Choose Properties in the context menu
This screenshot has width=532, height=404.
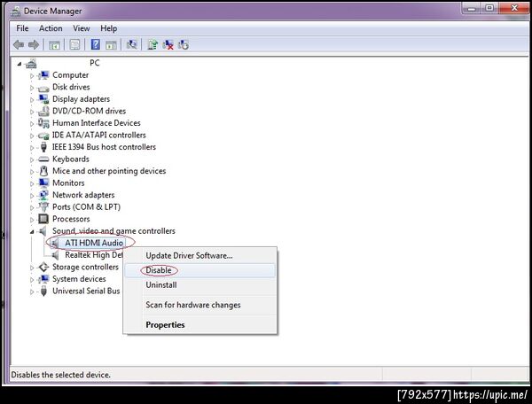200,324
